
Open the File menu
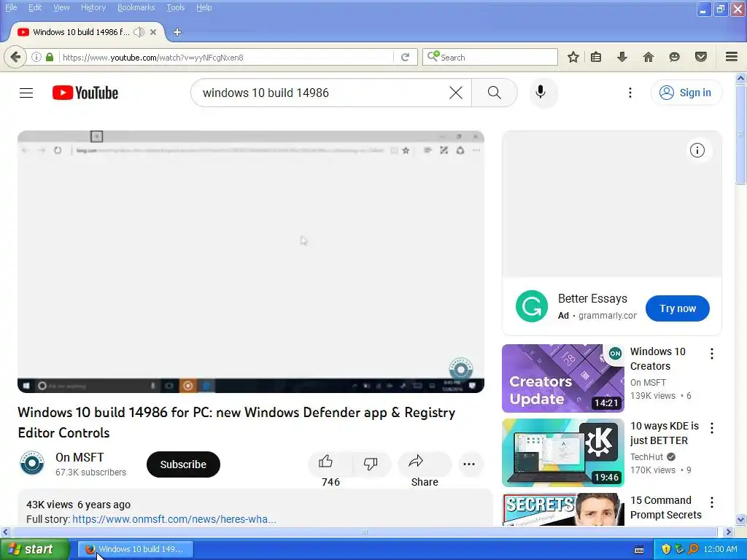pos(11,7)
